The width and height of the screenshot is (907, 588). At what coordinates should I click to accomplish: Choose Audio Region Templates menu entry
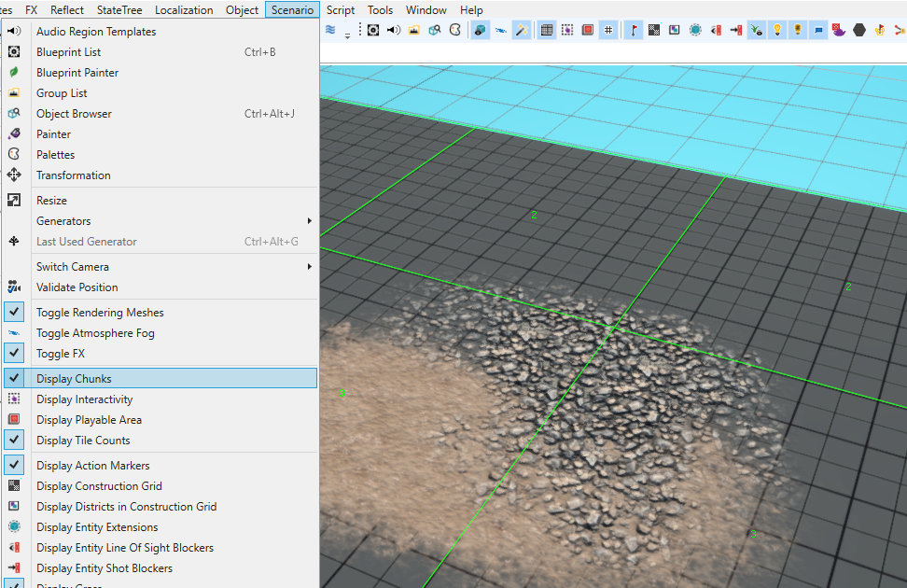coord(160,32)
